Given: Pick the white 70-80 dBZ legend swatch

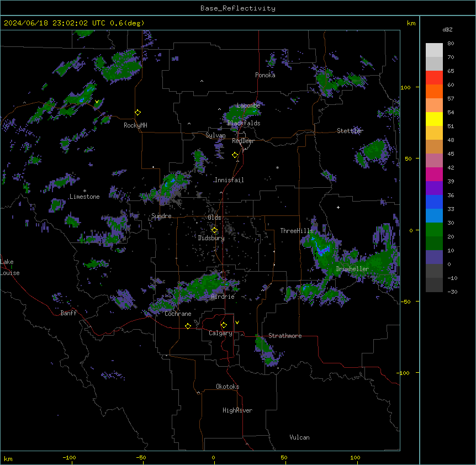Looking at the screenshot, I should (434, 50).
